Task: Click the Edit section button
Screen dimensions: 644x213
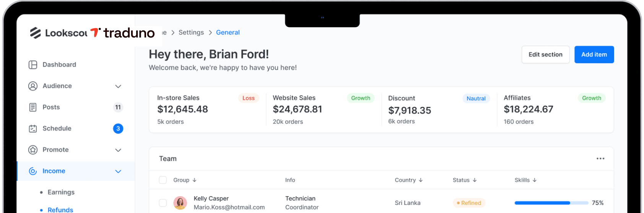Action: [x=545, y=54]
